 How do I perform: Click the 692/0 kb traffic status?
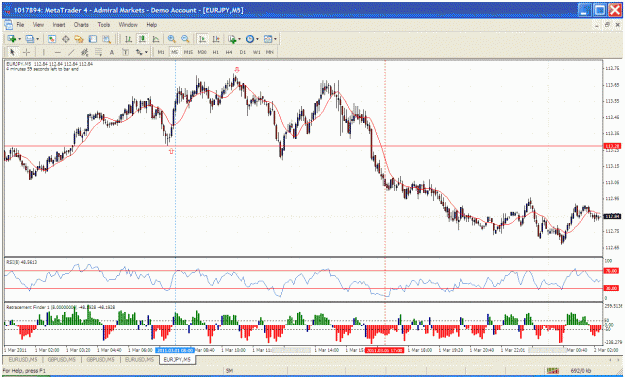click(x=581, y=371)
